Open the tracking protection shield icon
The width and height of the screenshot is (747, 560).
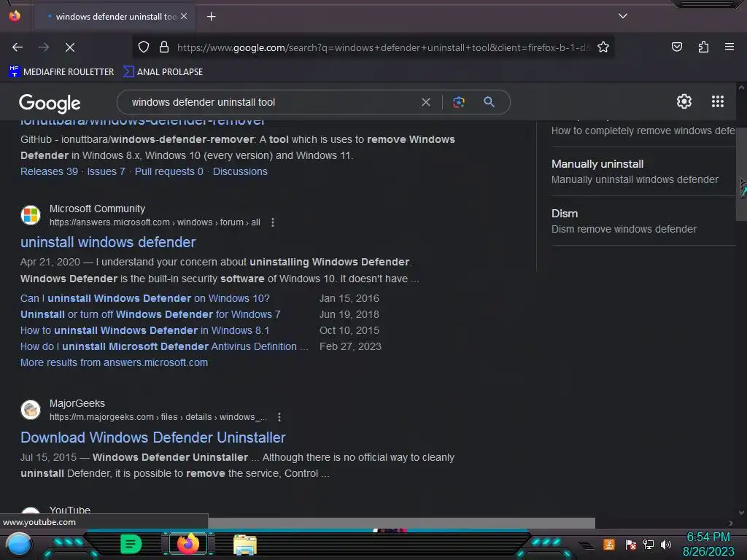(144, 47)
